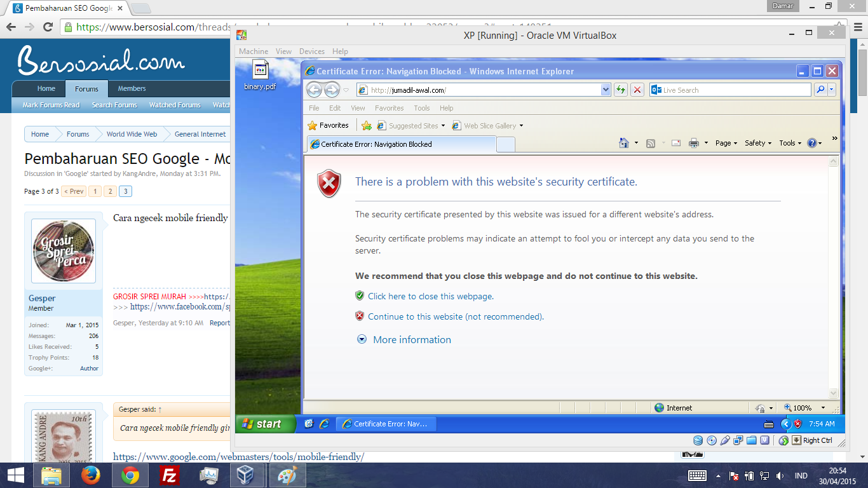Open a new blank IE tab

505,144
